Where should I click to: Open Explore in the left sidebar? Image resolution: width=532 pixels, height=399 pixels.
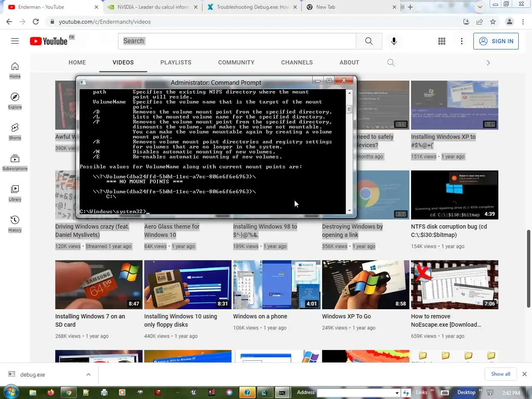(15, 101)
